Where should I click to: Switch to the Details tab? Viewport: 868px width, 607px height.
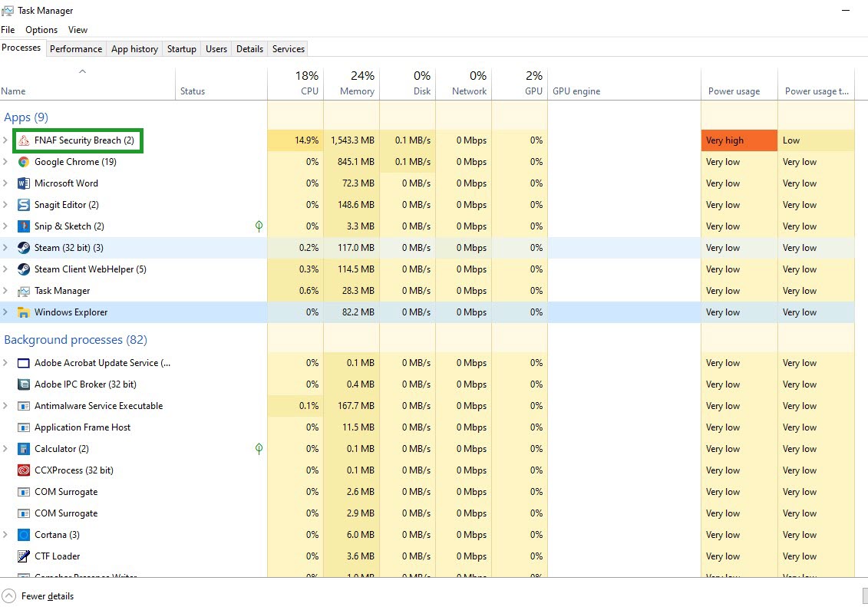tap(249, 48)
